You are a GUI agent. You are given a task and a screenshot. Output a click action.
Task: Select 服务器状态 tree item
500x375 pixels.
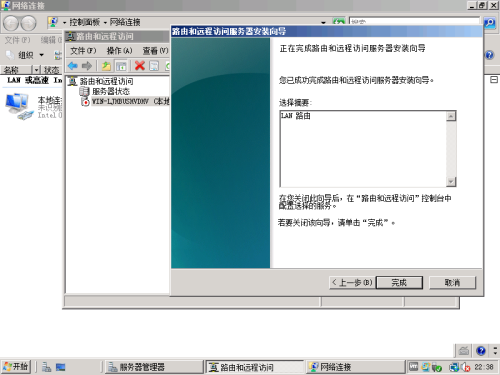pos(111,91)
